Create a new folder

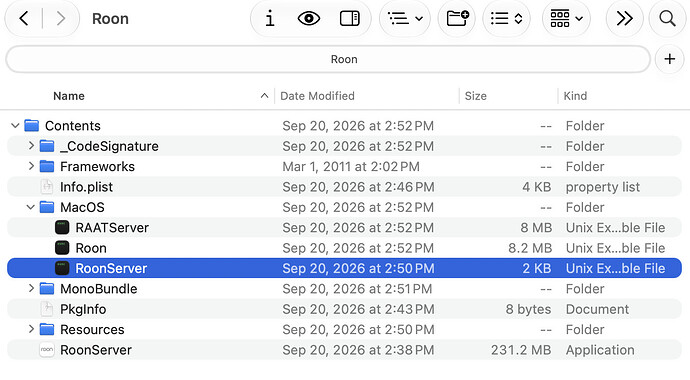457,18
